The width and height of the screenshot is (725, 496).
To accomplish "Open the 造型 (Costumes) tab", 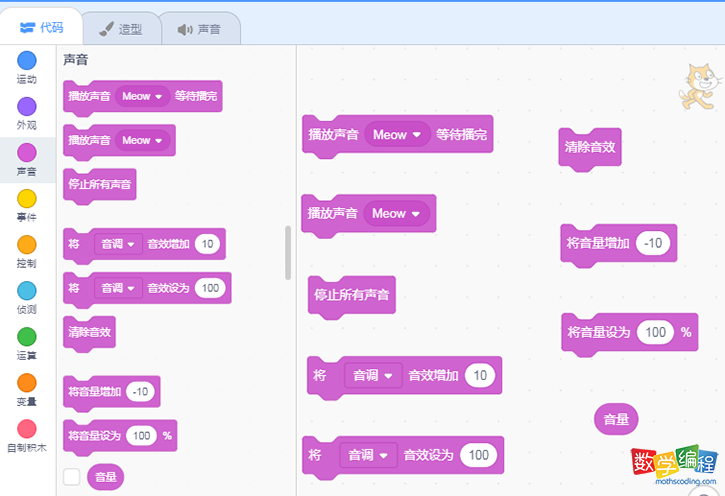I will tap(121, 29).
